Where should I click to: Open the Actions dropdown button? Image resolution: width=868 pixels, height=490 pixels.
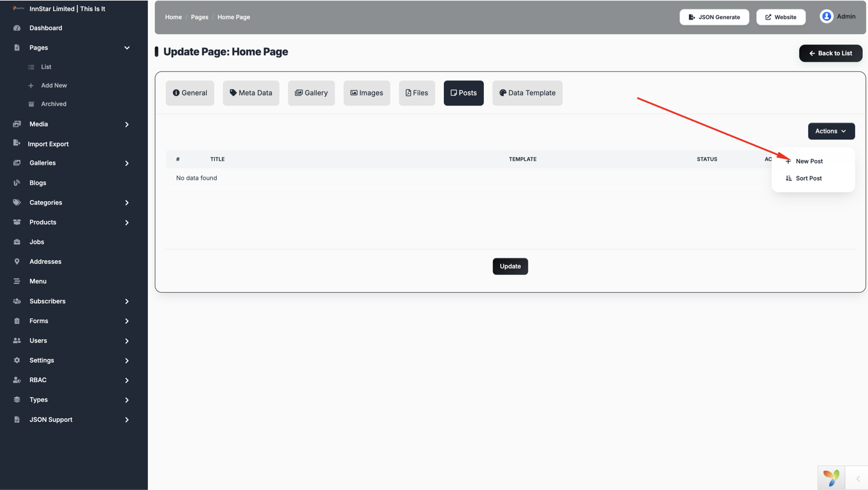click(831, 131)
